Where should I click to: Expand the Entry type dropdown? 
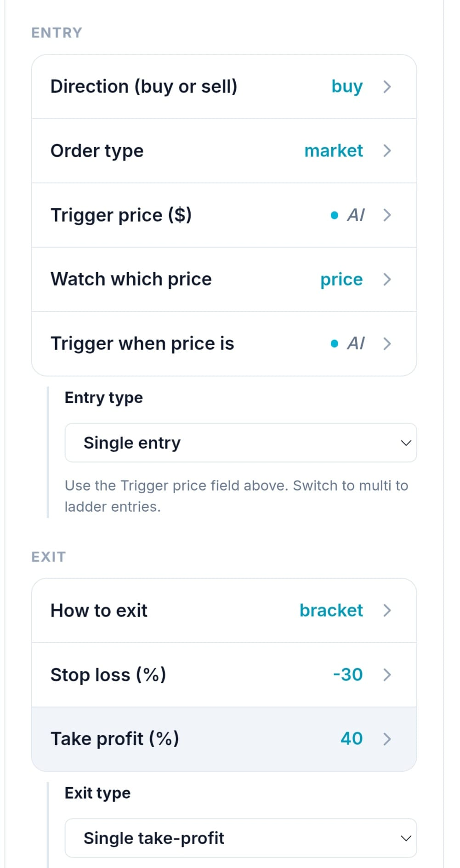(241, 443)
